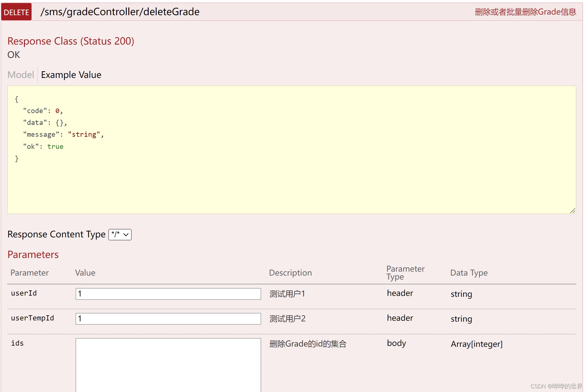Click the Response Class (Status 200) heading
The width and height of the screenshot is (587, 392).
click(71, 41)
